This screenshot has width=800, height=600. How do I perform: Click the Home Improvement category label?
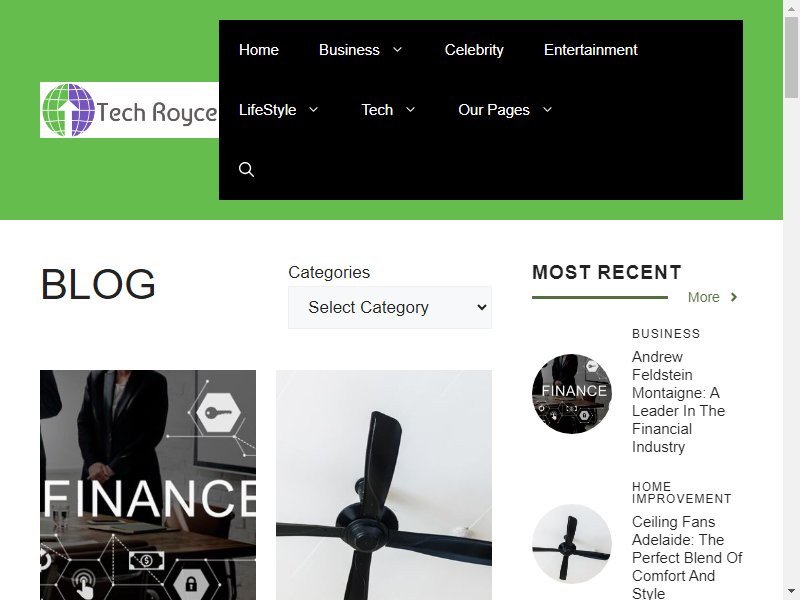point(682,492)
